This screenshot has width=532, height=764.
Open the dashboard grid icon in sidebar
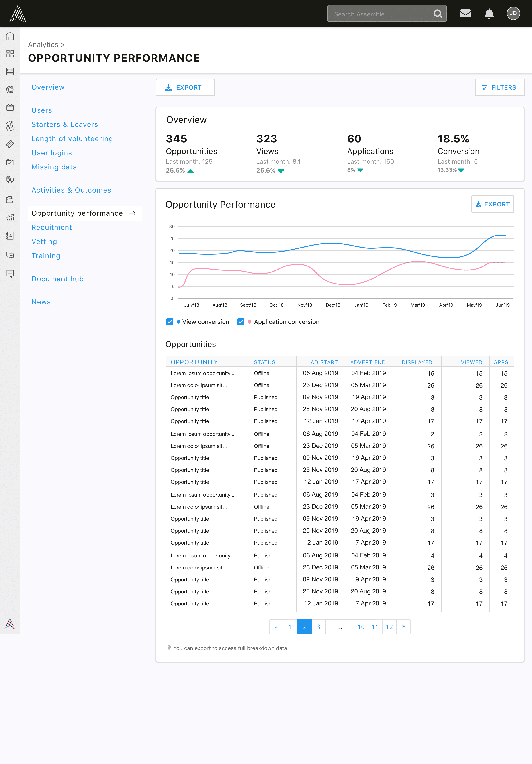coord(10,54)
